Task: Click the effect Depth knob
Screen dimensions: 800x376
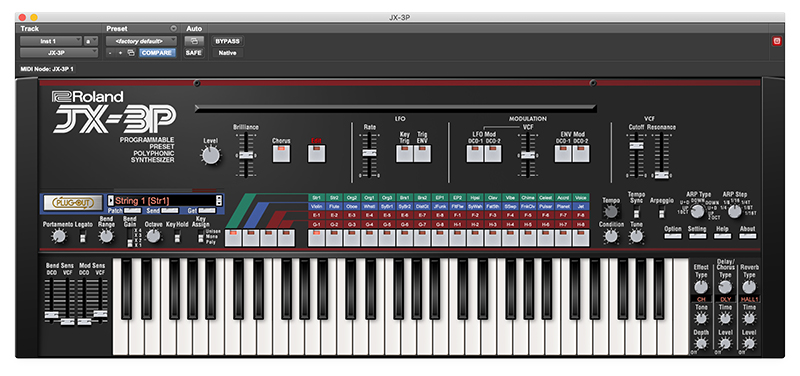Action: [x=701, y=343]
